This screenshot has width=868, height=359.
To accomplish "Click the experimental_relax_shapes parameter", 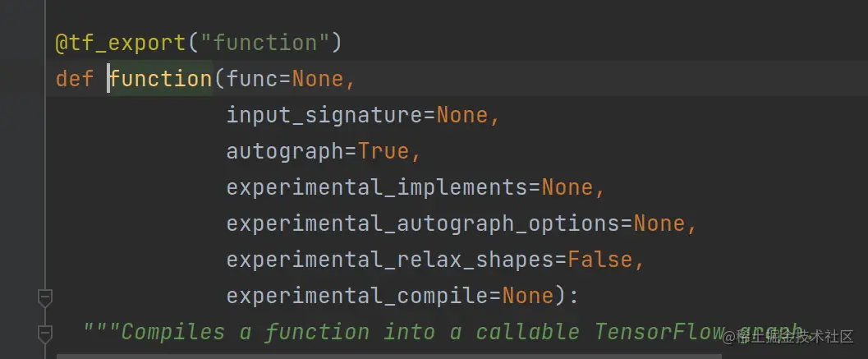I will coord(390,260).
